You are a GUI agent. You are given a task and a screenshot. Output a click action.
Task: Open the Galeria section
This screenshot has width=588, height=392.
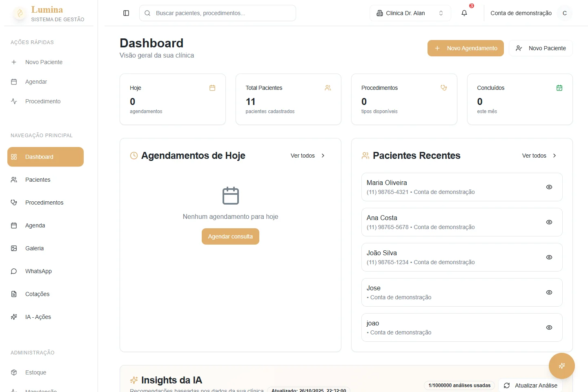(45, 248)
